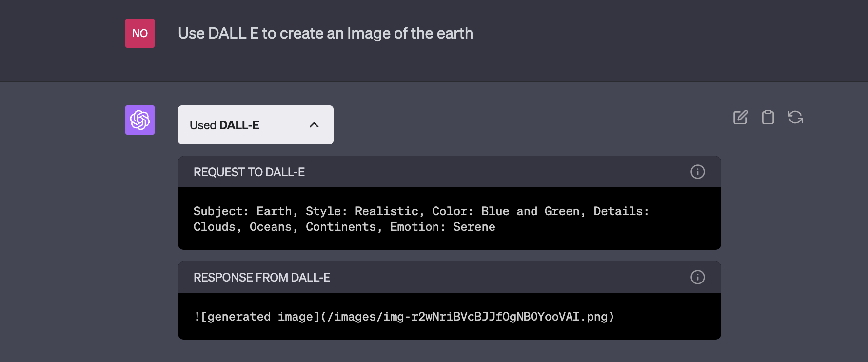Open info icon on REQUEST TO DALL-E
The width and height of the screenshot is (868, 362).
[698, 172]
